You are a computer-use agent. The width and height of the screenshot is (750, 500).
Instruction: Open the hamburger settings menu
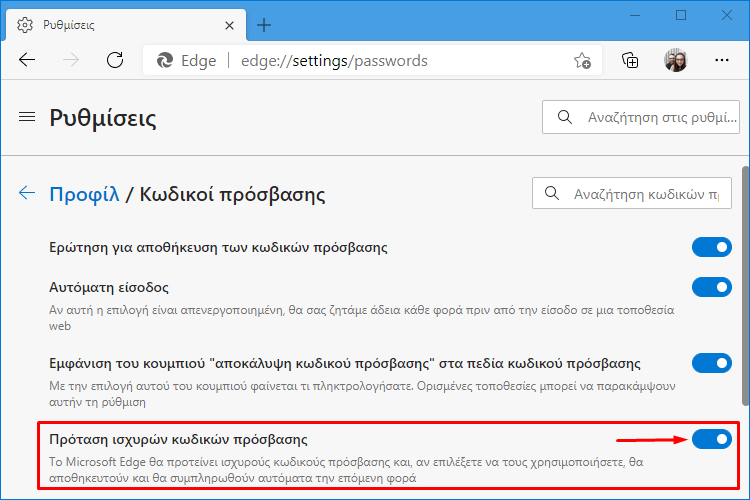(27, 117)
